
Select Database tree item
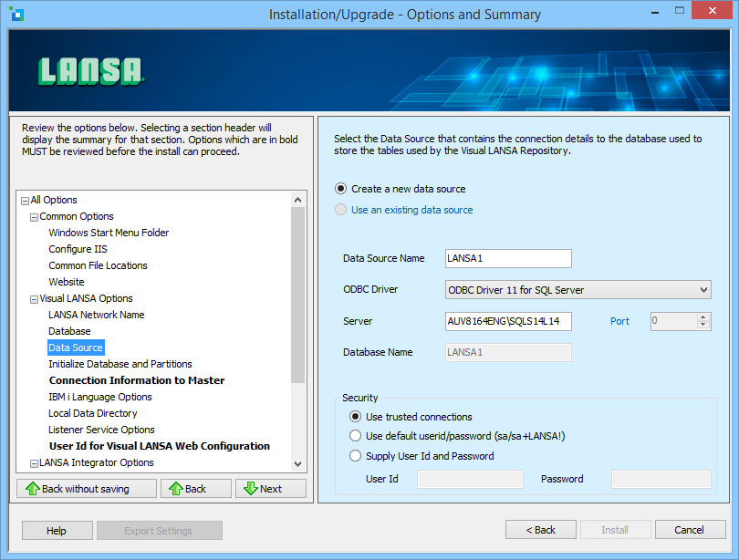pyautogui.click(x=69, y=331)
